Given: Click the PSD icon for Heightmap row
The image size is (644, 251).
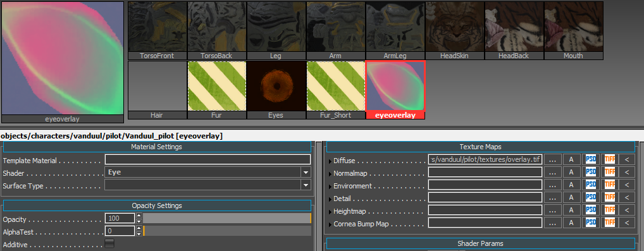Looking at the screenshot, I should (x=591, y=211).
